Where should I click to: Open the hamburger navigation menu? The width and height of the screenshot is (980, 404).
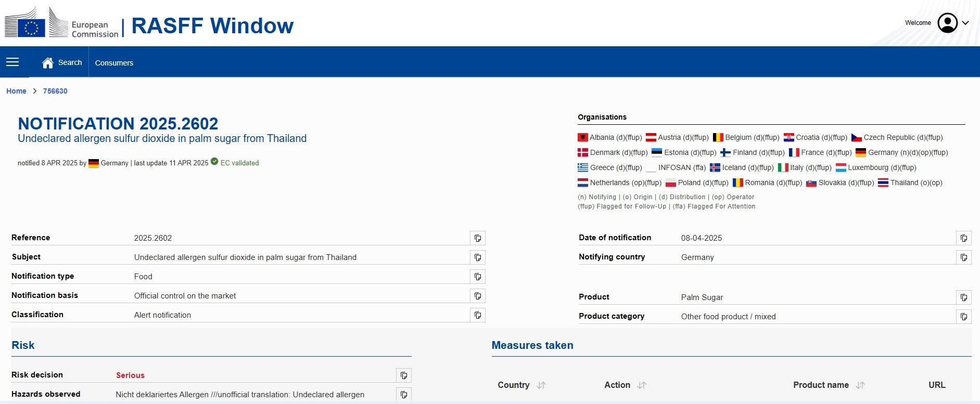click(x=12, y=62)
